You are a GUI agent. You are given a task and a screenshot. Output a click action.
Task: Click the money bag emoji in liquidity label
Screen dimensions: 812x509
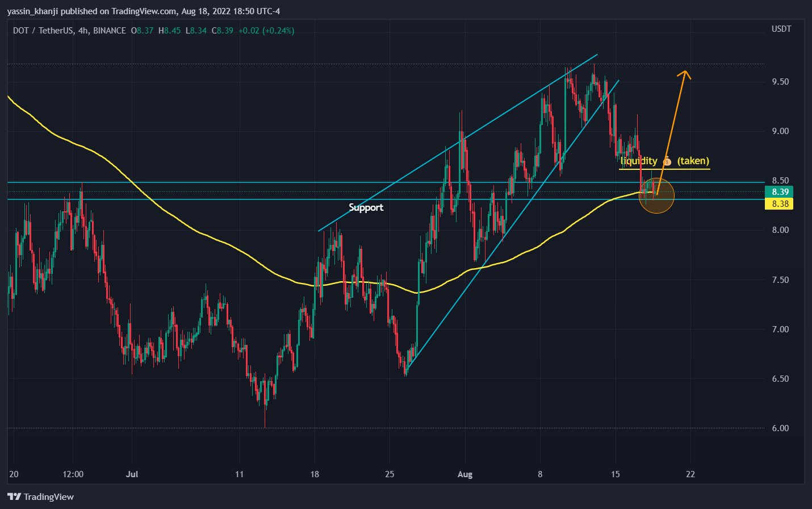(668, 161)
